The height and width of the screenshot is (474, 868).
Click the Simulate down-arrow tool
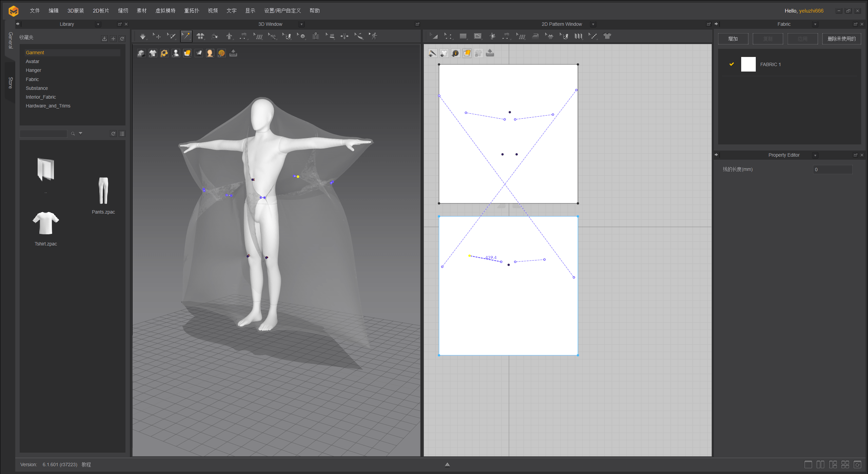tap(142, 36)
